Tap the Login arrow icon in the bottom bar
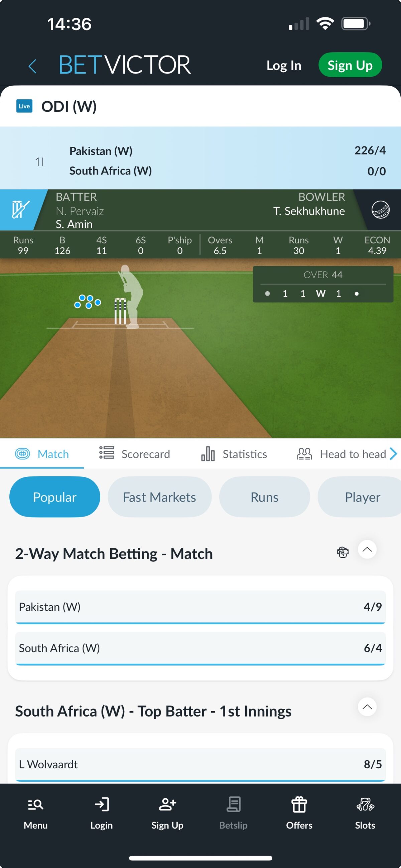401x868 pixels. click(x=101, y=804)
